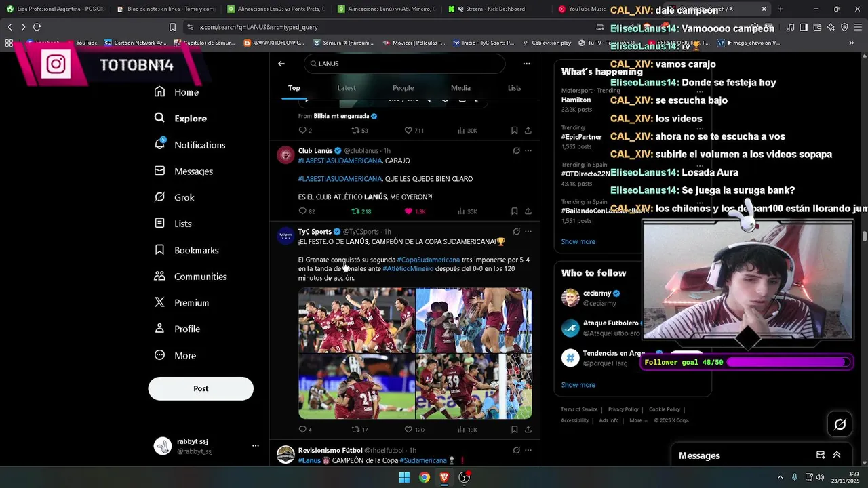Bookmark the TyC Sports tweet
The height and width of the screenshot is (488, 868).
tap(514, 430)
